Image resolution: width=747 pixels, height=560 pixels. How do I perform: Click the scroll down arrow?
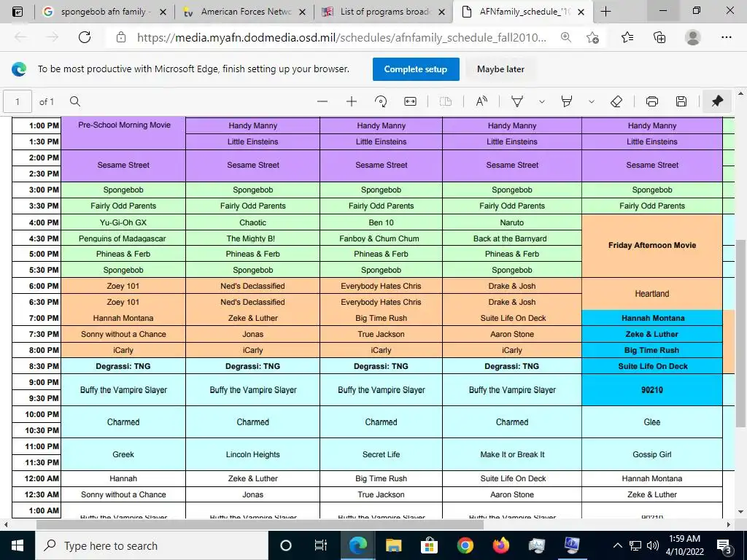pyautogui.click(x=741, y=513)
